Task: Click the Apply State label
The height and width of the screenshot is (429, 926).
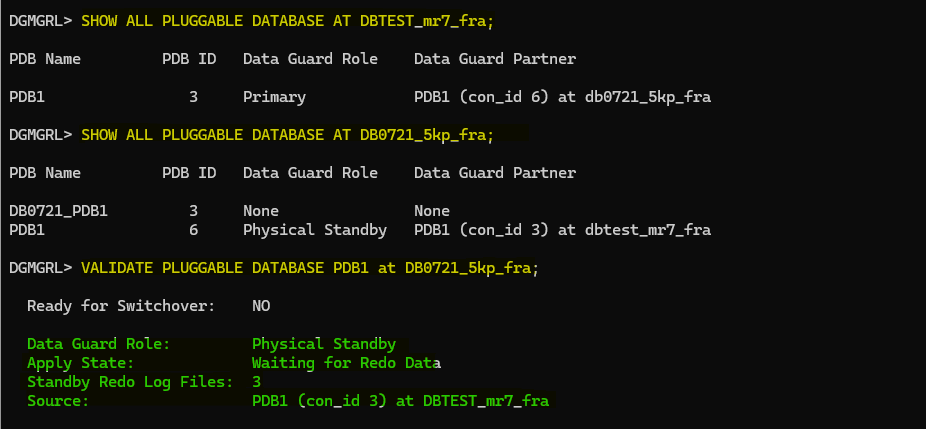Action: (80, 363)
